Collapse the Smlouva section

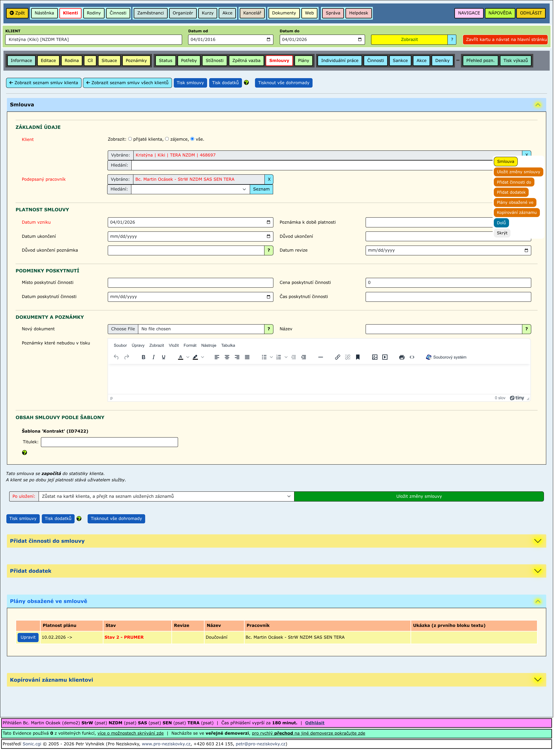pyautogui.click(x=538, y=105)
